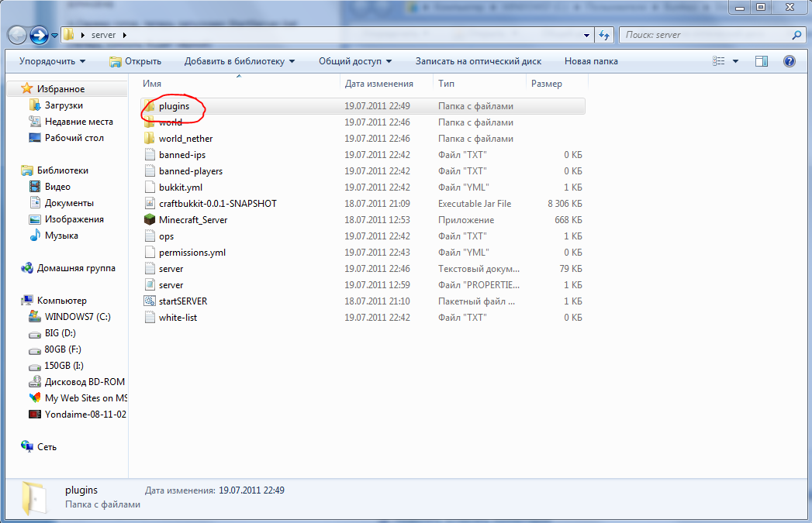
Task: Expand the Общий доступ dropdown
Action: click(354, 61)
